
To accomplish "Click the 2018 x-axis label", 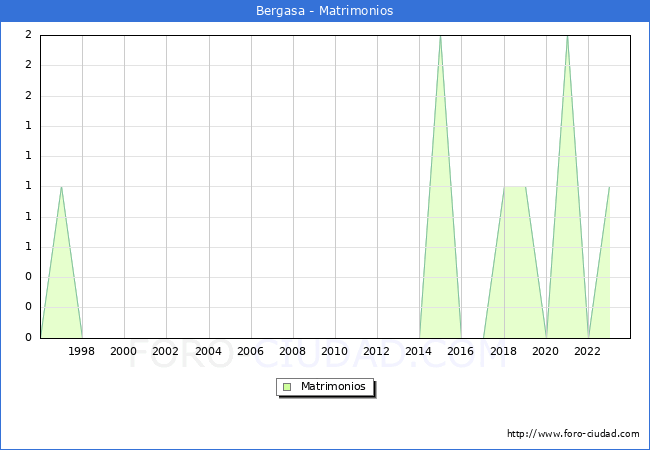I will pos(504,351).
